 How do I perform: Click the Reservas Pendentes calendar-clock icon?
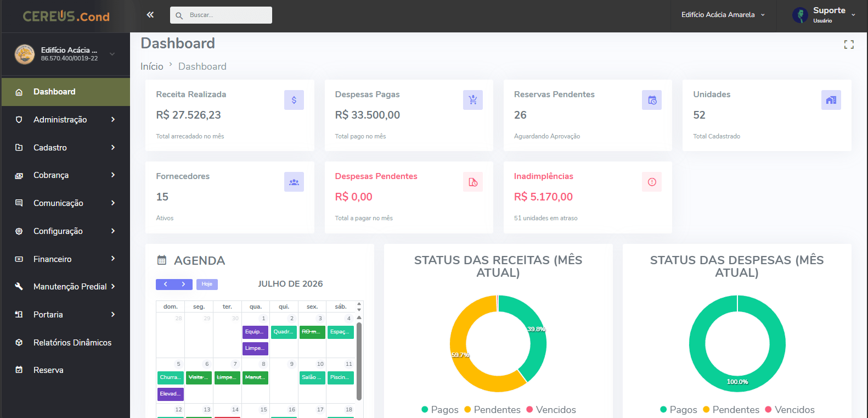pyautogui.click(x=652, y=100)
